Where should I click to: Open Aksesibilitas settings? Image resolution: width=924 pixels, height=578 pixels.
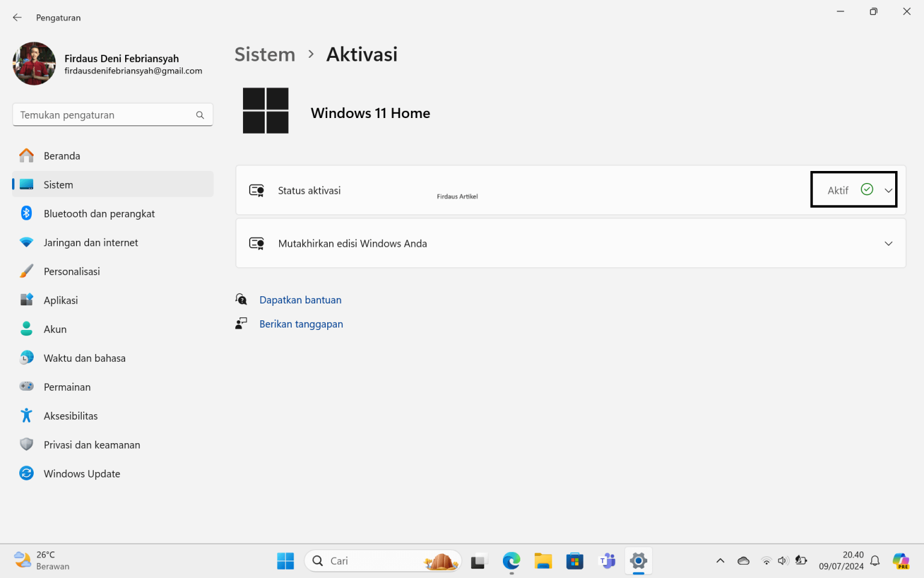(70, 415)
